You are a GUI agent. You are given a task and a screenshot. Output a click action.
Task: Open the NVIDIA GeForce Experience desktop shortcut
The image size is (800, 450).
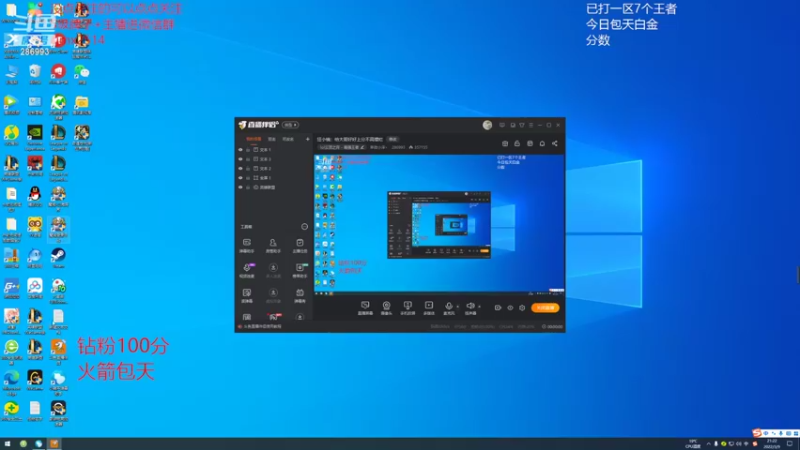(35, 137)
